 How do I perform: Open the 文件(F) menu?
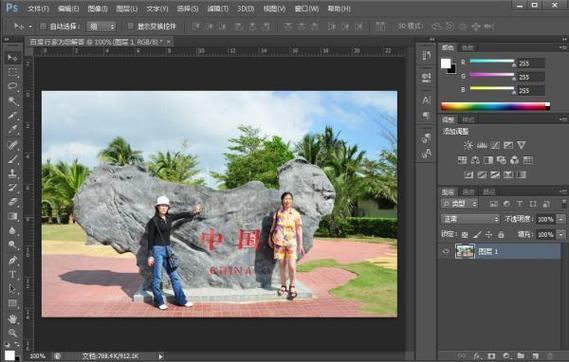pos(38,8)
